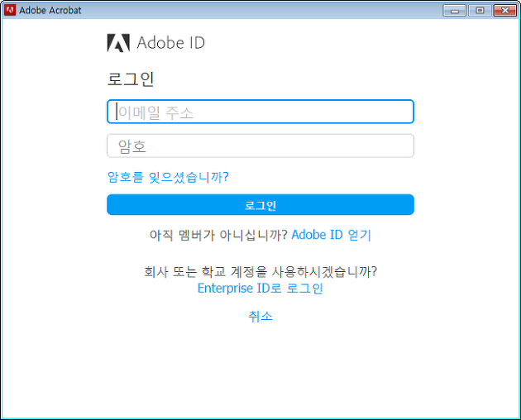Click the Adobe ID title text
This screenshot has height=420, width=521.
[x=171, y=43]
